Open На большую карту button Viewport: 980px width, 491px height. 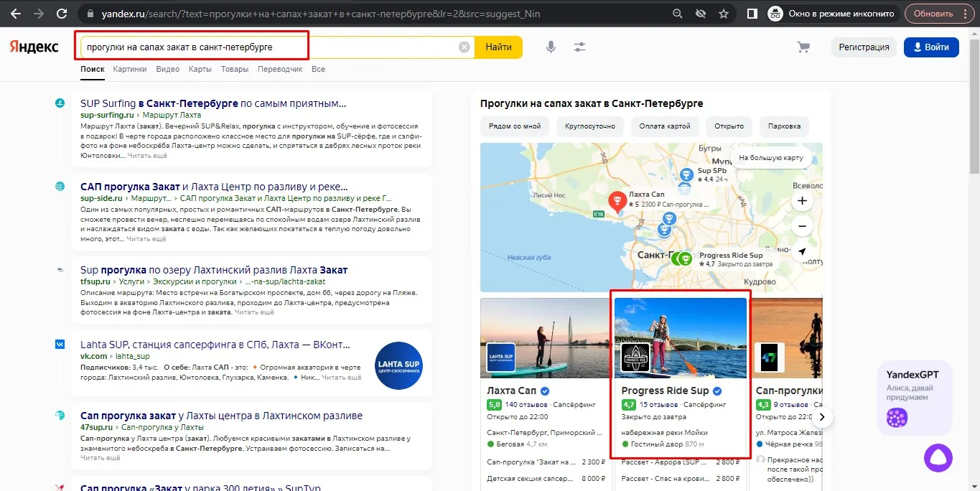(x=772, y=158)
